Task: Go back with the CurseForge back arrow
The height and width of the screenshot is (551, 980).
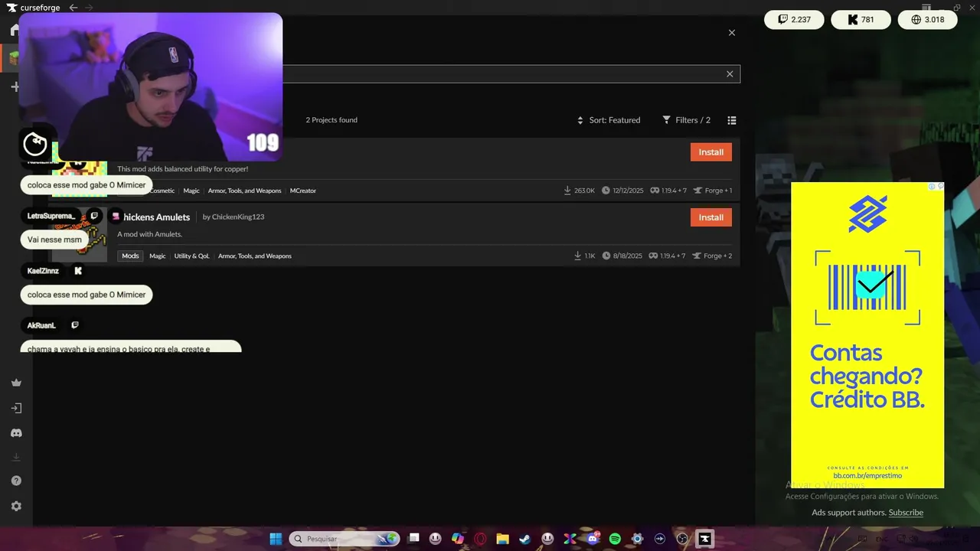Action: 73,8
